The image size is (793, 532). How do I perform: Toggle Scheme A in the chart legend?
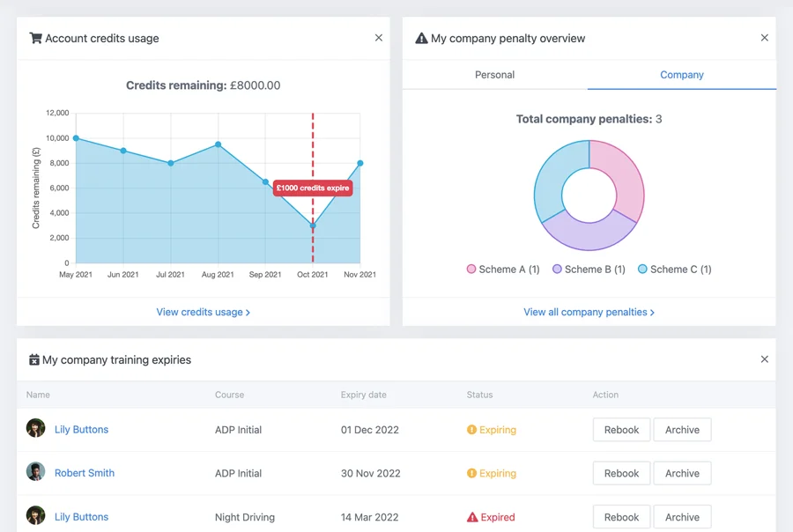(471, 270)
